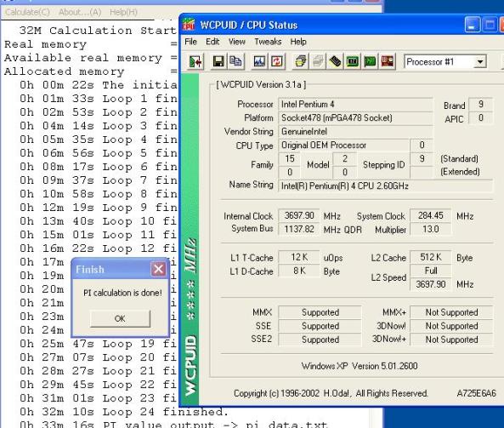Click the Multiplier value 13.0

431,229
